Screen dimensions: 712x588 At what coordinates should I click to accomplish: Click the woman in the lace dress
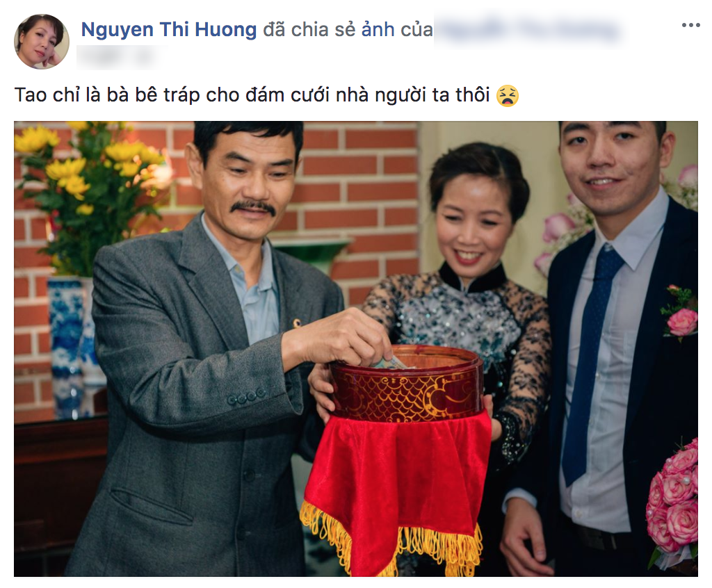coord(468,318)
